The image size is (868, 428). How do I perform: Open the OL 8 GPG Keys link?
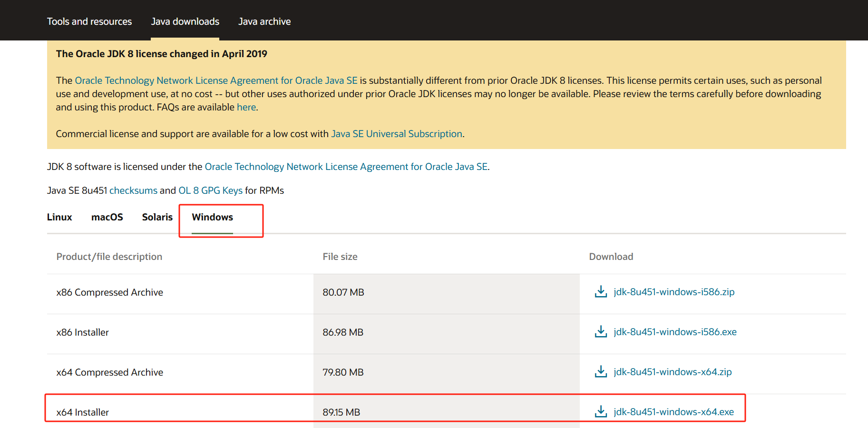(210, 190)
